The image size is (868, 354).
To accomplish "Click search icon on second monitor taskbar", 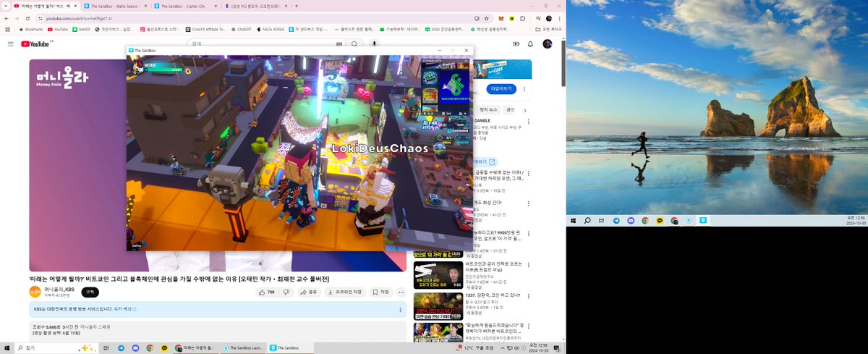I will [587, 220].
